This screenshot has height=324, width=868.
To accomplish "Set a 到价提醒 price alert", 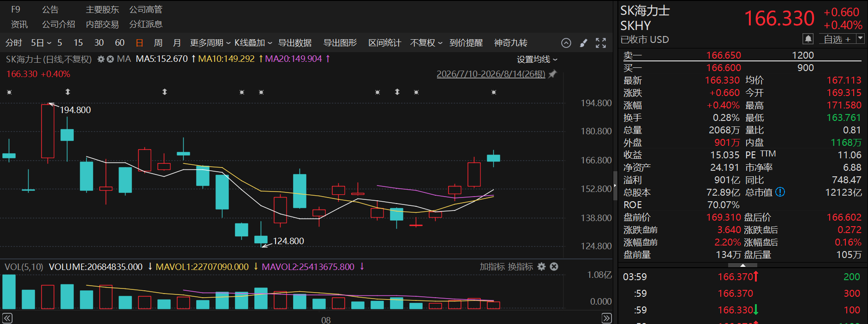I will point(466,43).
